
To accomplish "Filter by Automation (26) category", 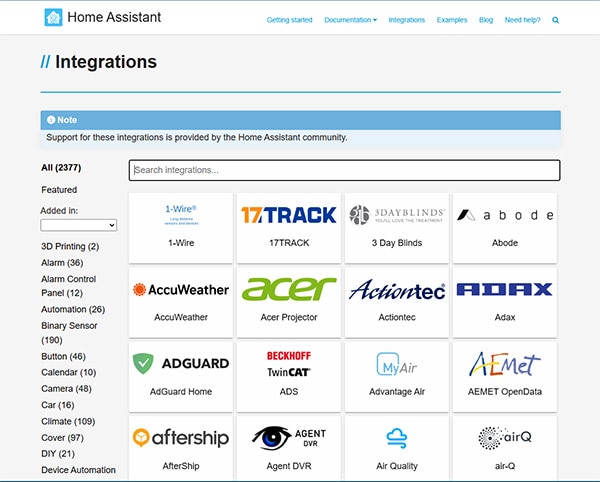I will tap(73, 309).
